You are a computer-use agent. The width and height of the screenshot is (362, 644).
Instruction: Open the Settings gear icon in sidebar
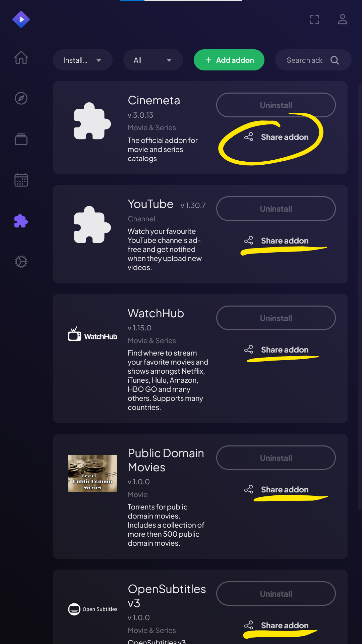point(21,262)
